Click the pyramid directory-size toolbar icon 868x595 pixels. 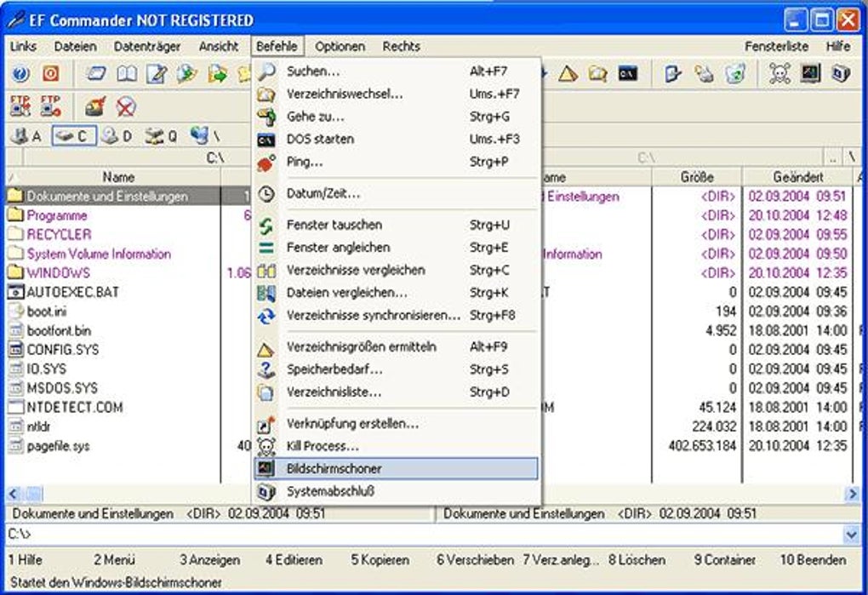point(568,73)
